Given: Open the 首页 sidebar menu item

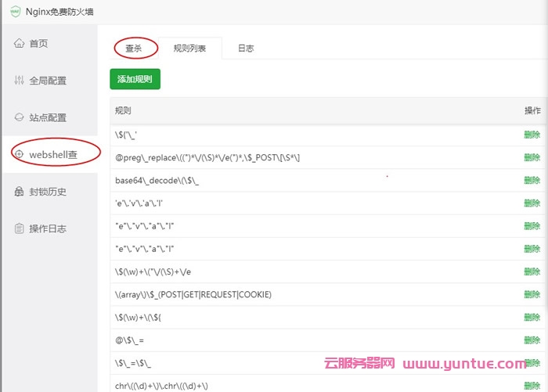Looking at the screenshot, I should (x=38, y=44).
